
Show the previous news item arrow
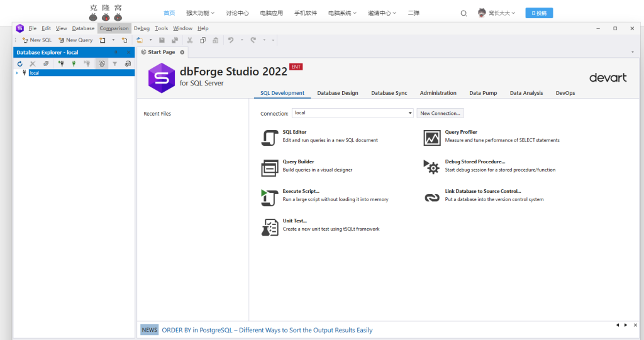coord(618,325)
